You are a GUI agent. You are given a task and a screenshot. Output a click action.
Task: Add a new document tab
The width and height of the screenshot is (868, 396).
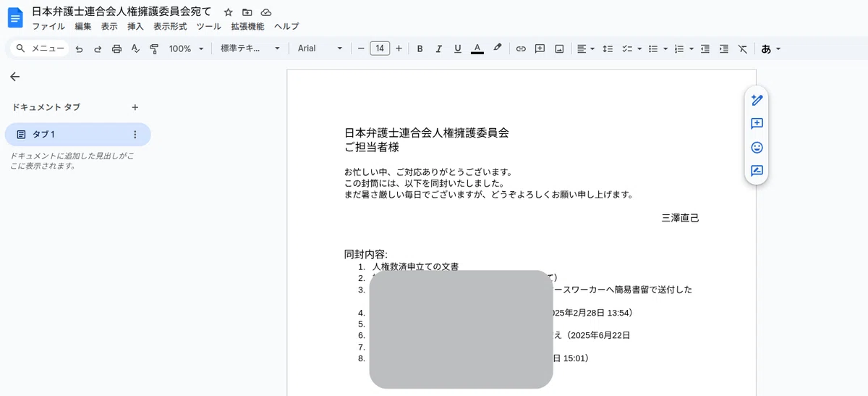pos(135,107)
